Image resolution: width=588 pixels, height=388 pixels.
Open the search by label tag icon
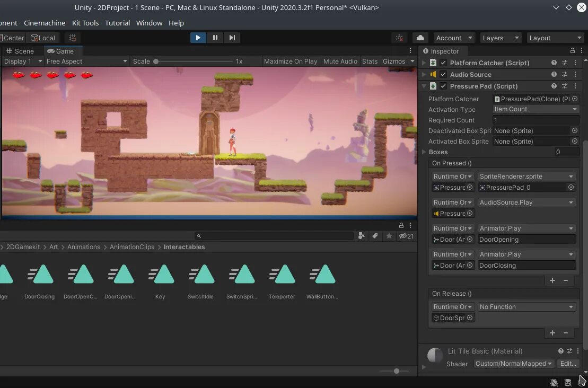[375, 236]
